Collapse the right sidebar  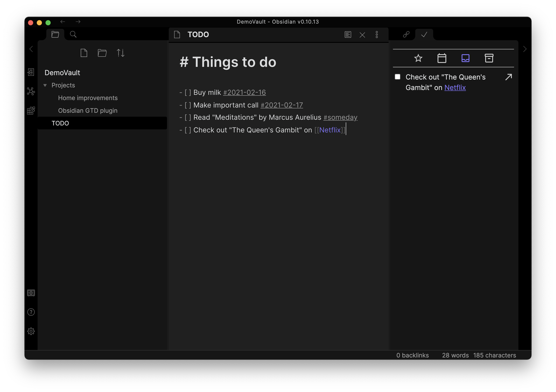[x=525, y=49]
